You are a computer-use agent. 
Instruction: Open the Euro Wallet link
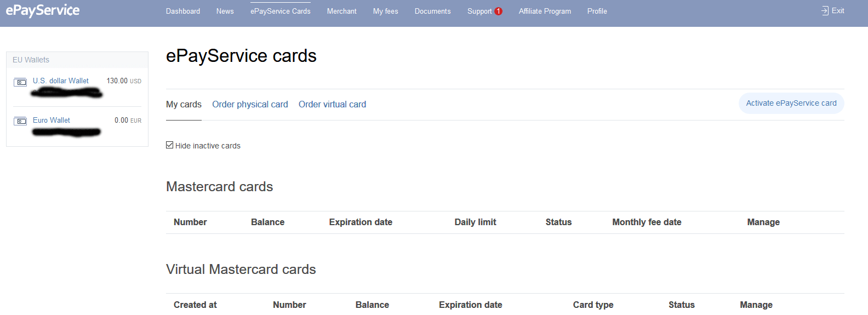[x=52, y=120]
